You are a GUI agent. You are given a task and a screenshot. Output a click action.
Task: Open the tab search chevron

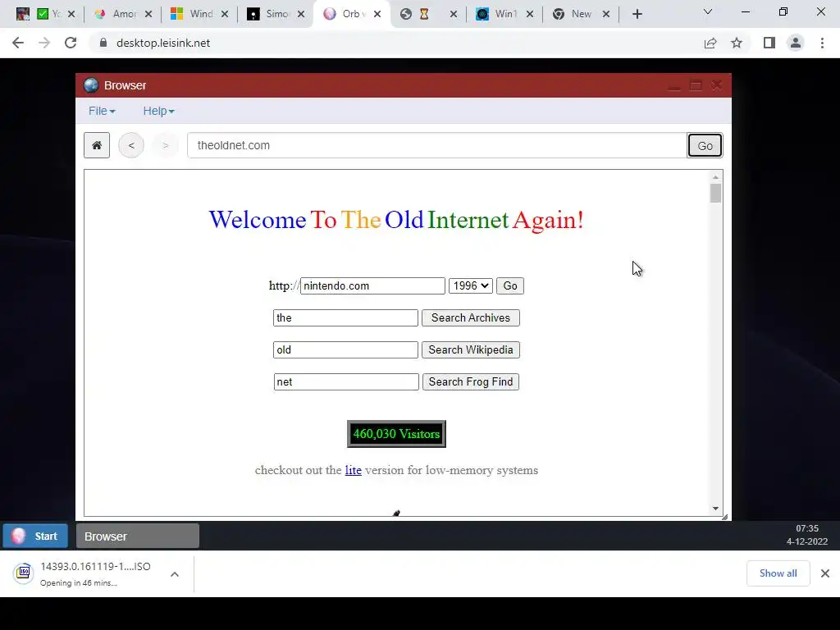coord(708,11)
